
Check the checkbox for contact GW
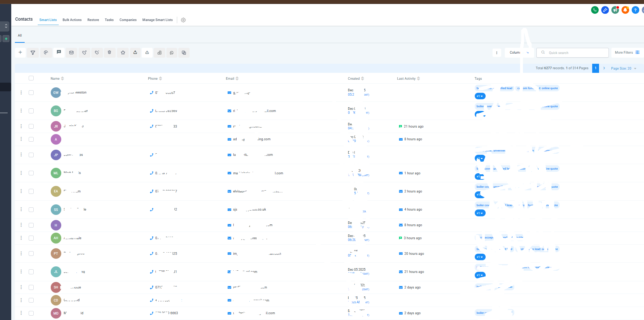31,92
